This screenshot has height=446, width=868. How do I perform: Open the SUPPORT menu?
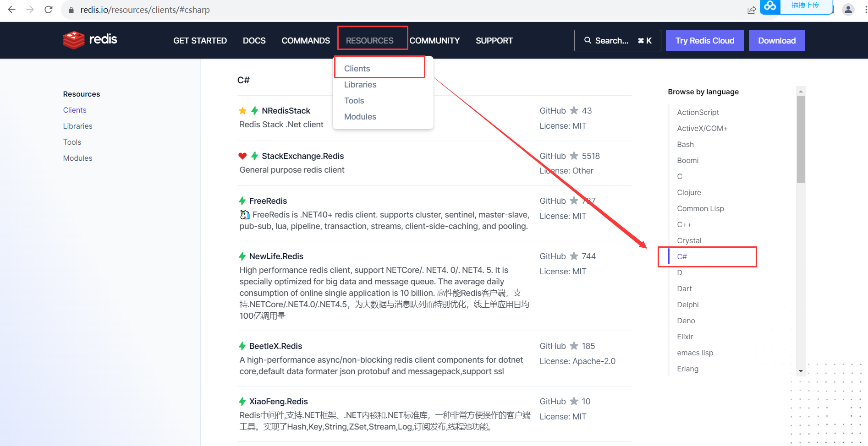click(x=494, y=41)
